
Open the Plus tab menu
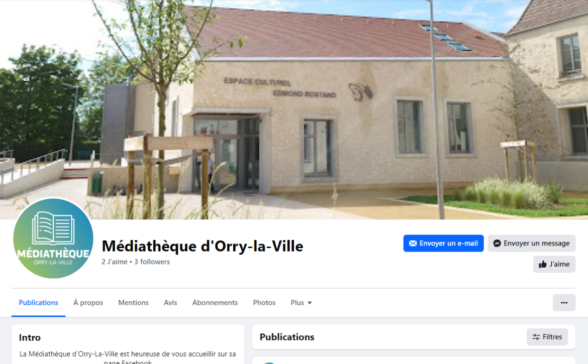[x=301, y=303]
